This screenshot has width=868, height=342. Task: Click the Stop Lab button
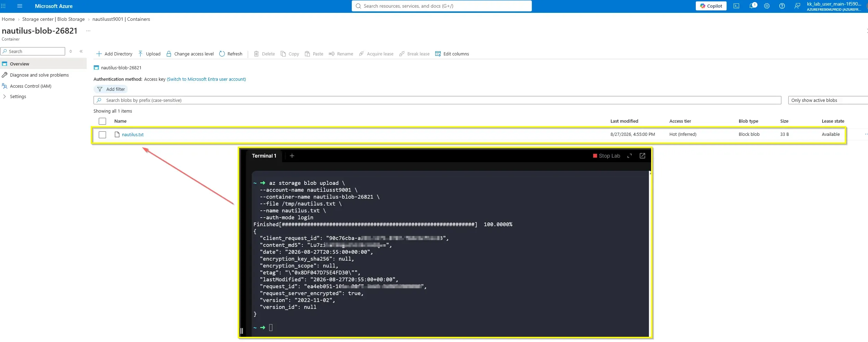click(606, 156)
